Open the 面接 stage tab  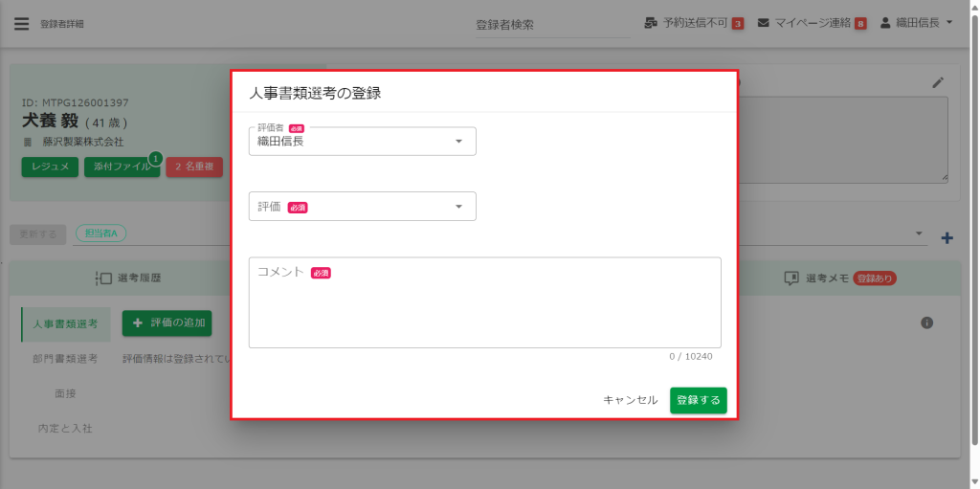point(65,393)
